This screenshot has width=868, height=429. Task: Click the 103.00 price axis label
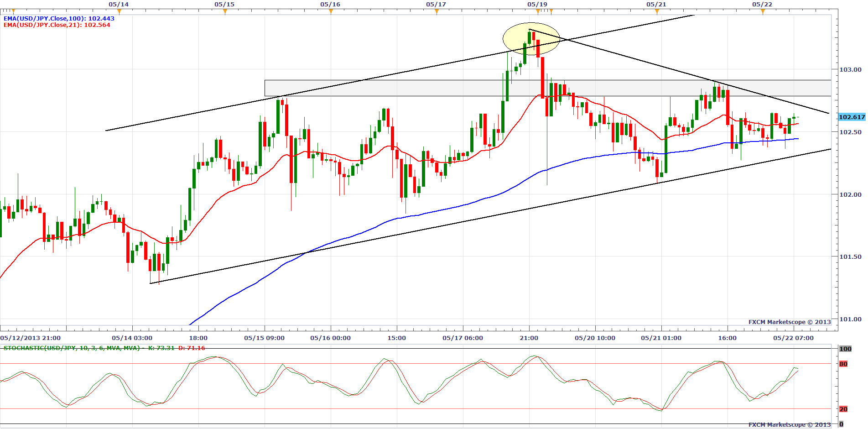(851, 70)
